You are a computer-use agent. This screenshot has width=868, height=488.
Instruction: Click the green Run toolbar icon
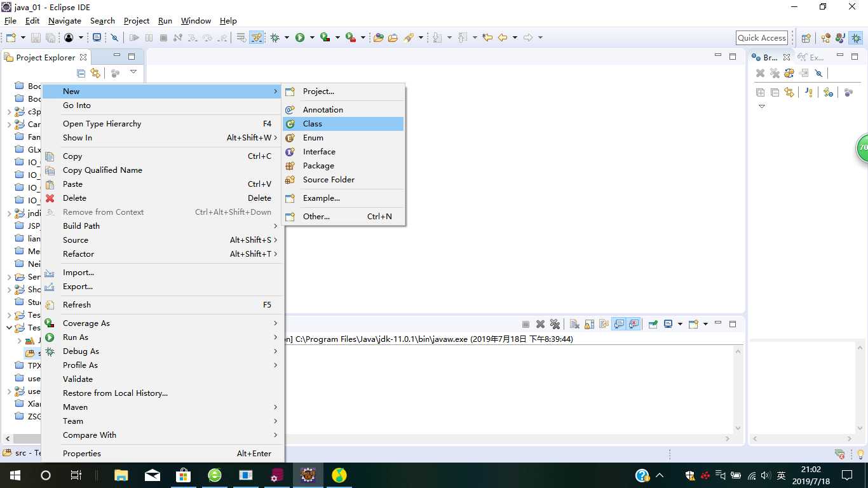click(x=299, y=37)
